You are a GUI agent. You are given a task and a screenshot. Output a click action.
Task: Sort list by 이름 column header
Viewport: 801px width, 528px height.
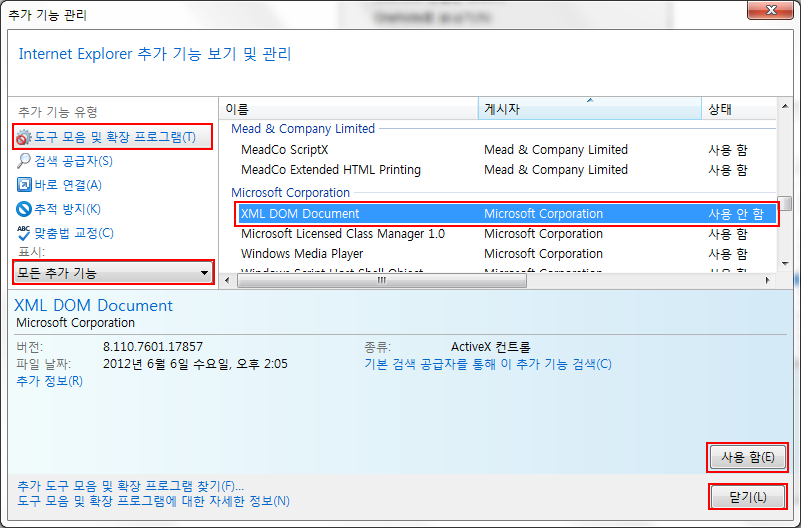(349, 109)
